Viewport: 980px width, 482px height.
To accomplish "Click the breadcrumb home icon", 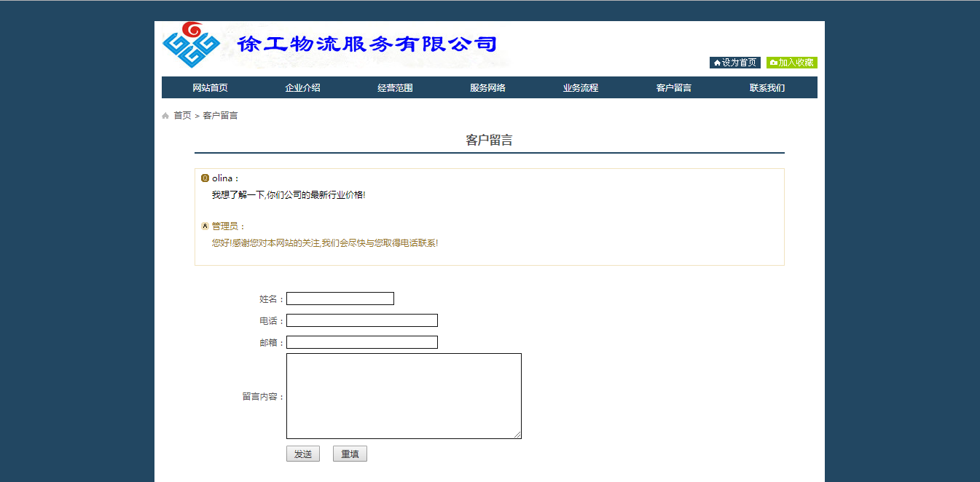I will (165, 116).
